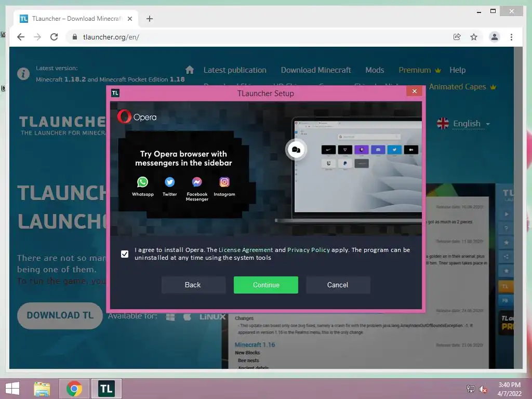Reload the tlauncher.org page
Viewport: 532px width, 399px height.
(54, 37)
